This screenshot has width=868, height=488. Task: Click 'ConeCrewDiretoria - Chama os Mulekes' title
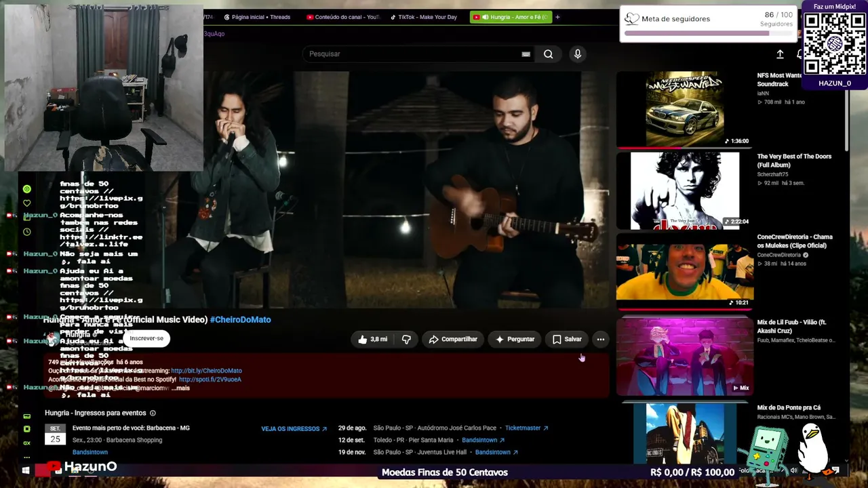coord(795,241)
